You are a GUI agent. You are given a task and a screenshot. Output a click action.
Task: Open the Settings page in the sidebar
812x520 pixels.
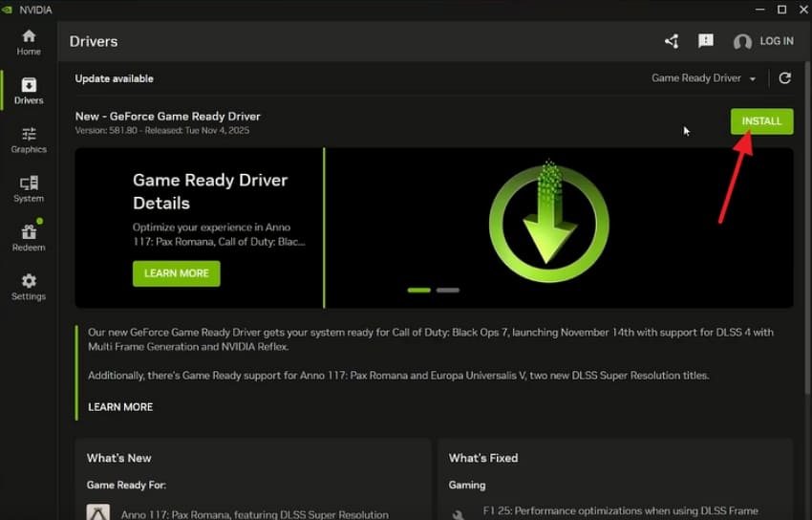[29, 287]
